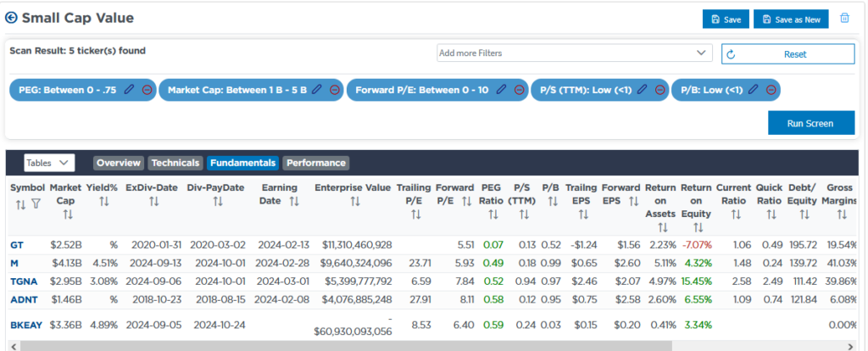Sort by Div-PayDate column
Image resolution: width=868 pixels, height=351 pixels.
[218, 203]
